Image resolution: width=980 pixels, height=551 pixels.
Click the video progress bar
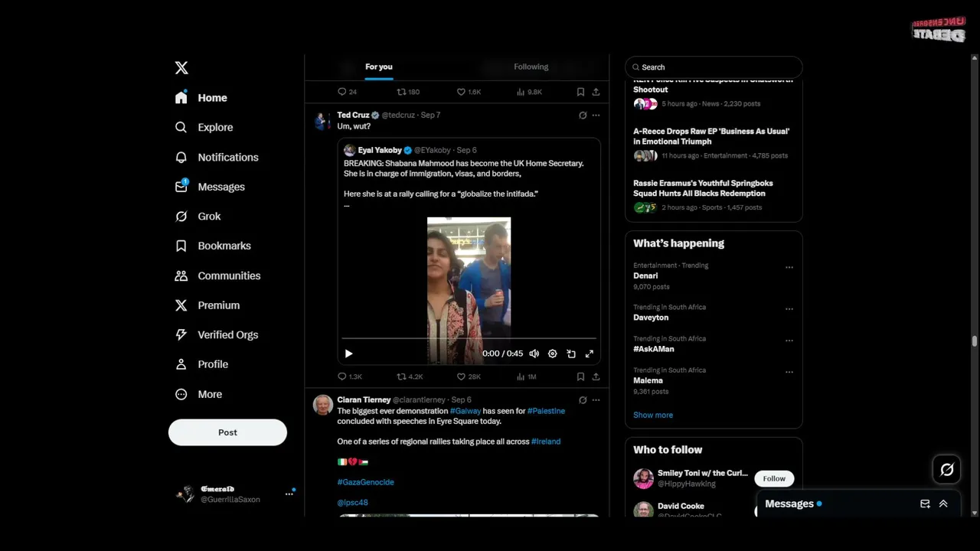[469, 337]
